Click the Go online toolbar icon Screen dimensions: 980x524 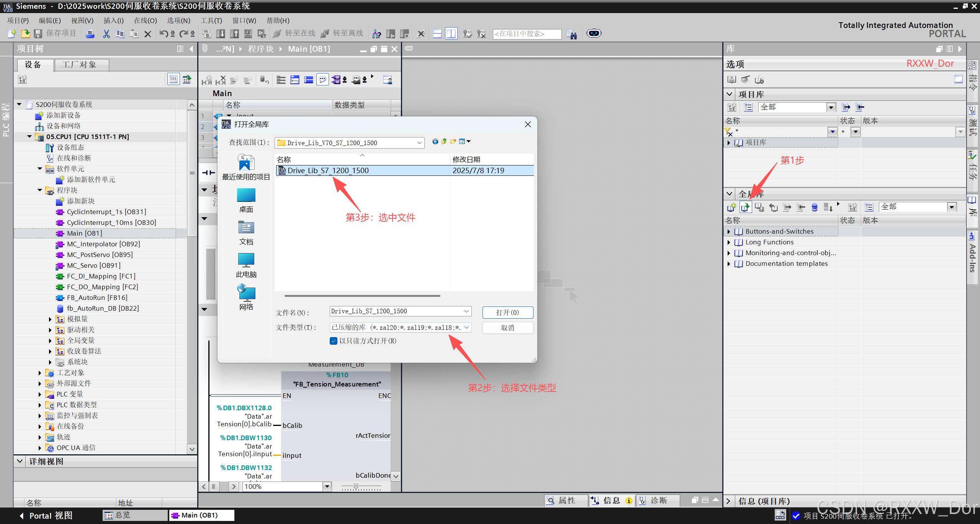(x=277, y=34)
